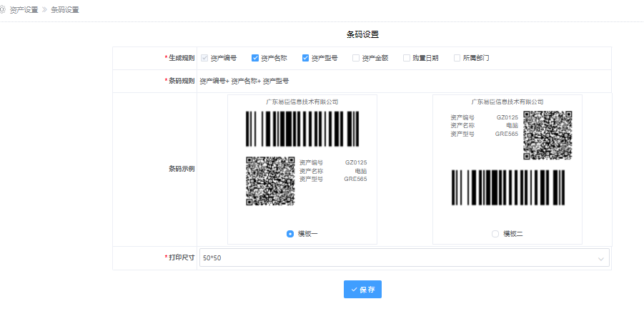644x324 pixels.
Task: Open 资产设置 breadcrumb link
Action: (24, 10)
